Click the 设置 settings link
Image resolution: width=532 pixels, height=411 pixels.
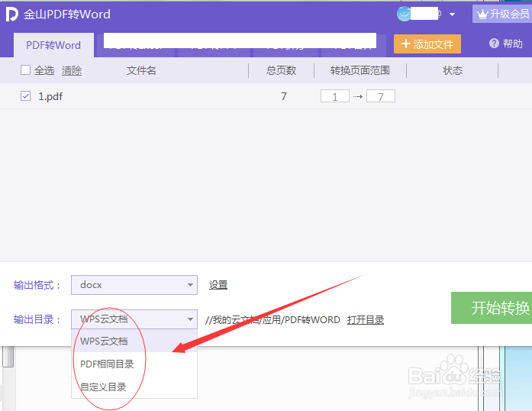pos(218,285)
